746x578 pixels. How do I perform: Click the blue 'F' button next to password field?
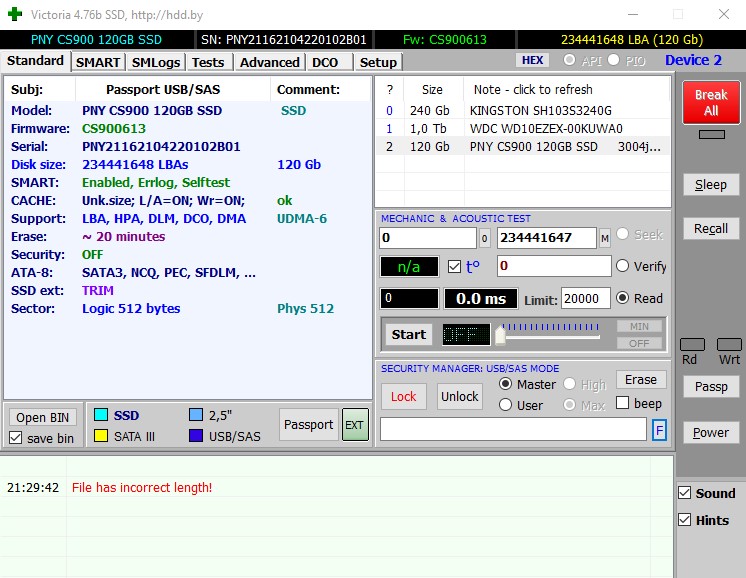pos(659,431)
